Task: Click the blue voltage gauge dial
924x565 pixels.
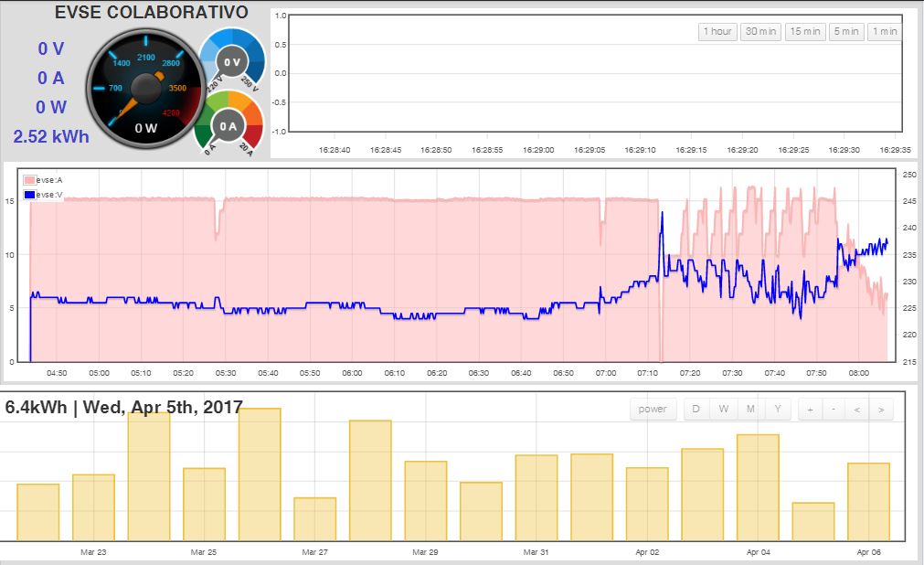Action: click(232, 62)
